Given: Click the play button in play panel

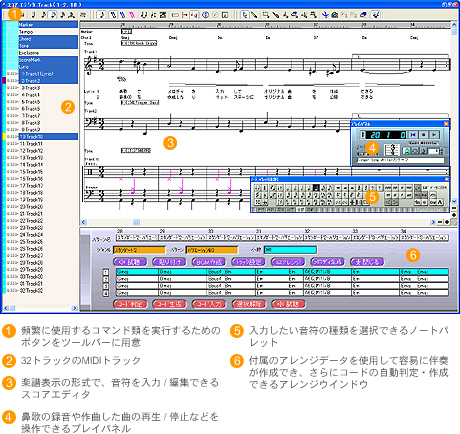Looking at the screenshot, I should 434,135.
